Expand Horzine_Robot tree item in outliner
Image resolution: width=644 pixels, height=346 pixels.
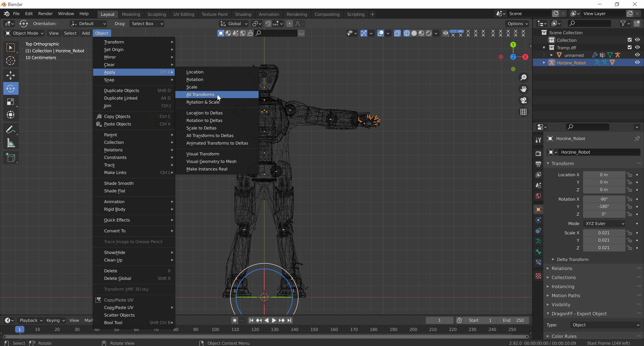544,63
